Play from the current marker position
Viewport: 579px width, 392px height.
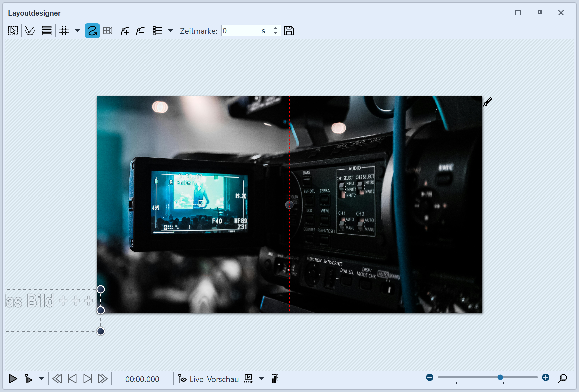pos(28,379)
